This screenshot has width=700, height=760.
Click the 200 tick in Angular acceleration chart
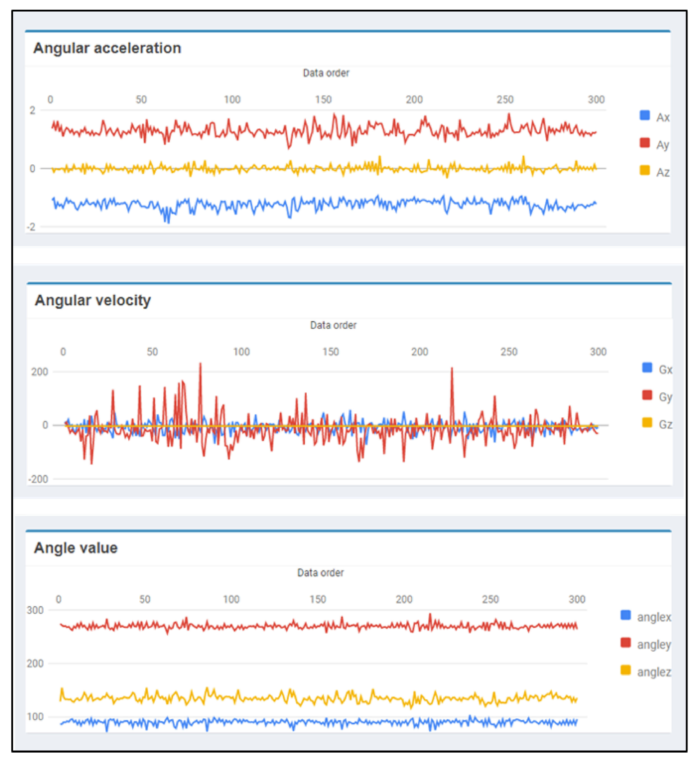(414, 100)
